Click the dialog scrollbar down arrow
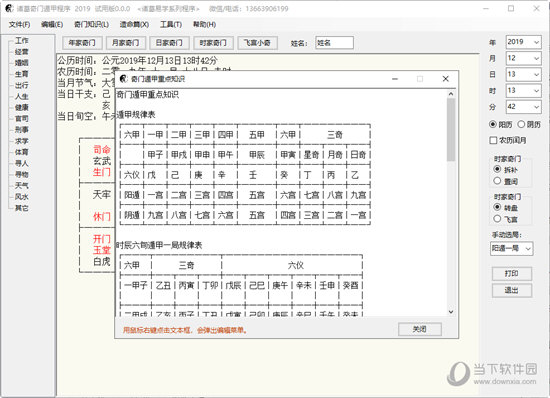The image size is (550, 398). (451, 312)
